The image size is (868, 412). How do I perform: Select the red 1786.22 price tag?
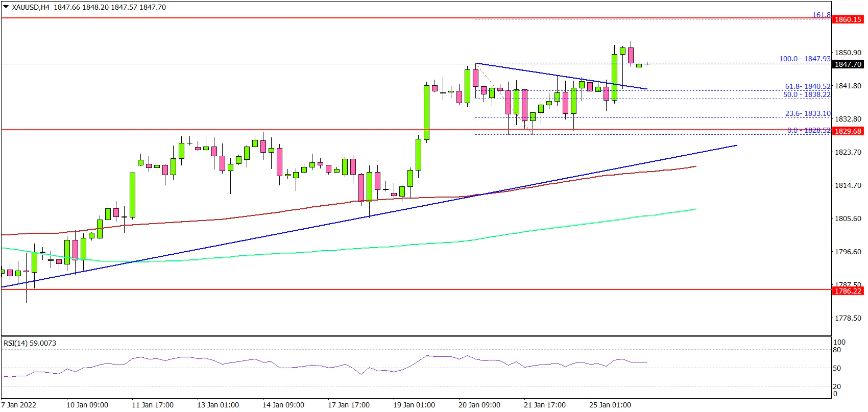848,291
